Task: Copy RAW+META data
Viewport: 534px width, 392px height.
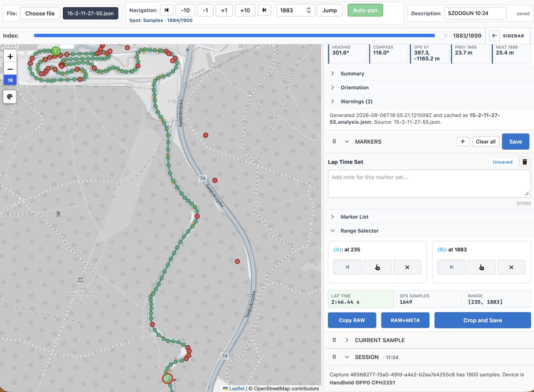Action: [405, 320]
